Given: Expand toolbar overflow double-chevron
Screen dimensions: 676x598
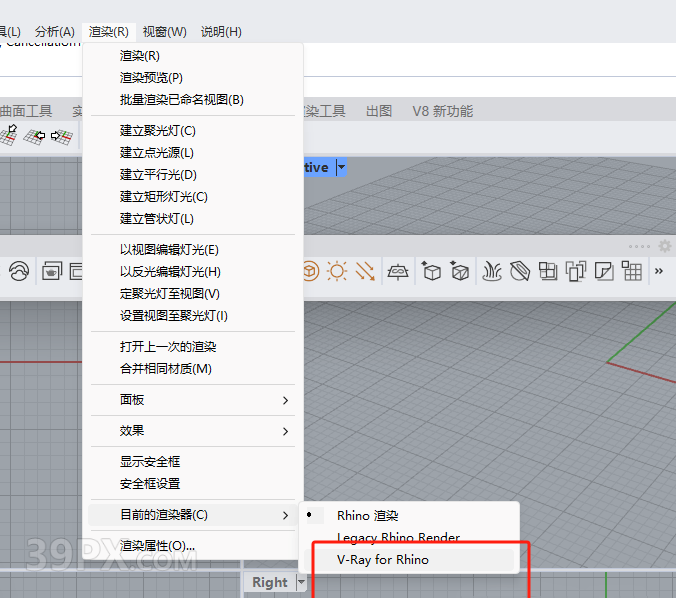Looking at the screenshot, I should coord(659,270).
